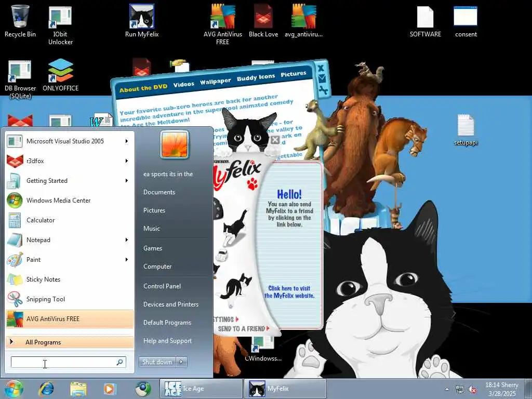Click the mail envelope icon on Ice Age window

point(322,79)
